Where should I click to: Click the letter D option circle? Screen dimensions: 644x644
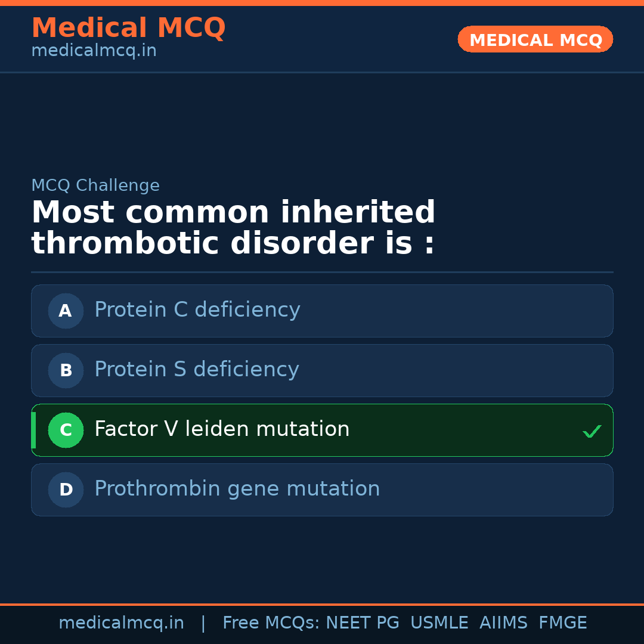click(x=66, y=490)
